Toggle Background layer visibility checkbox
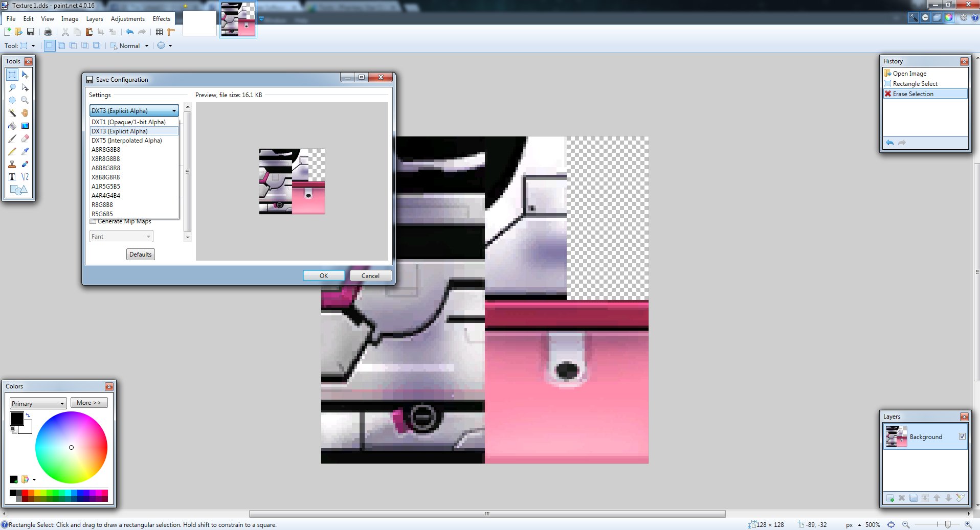This screenshot has height=530, width=980. pyautogui.click(x=962, y=436)
